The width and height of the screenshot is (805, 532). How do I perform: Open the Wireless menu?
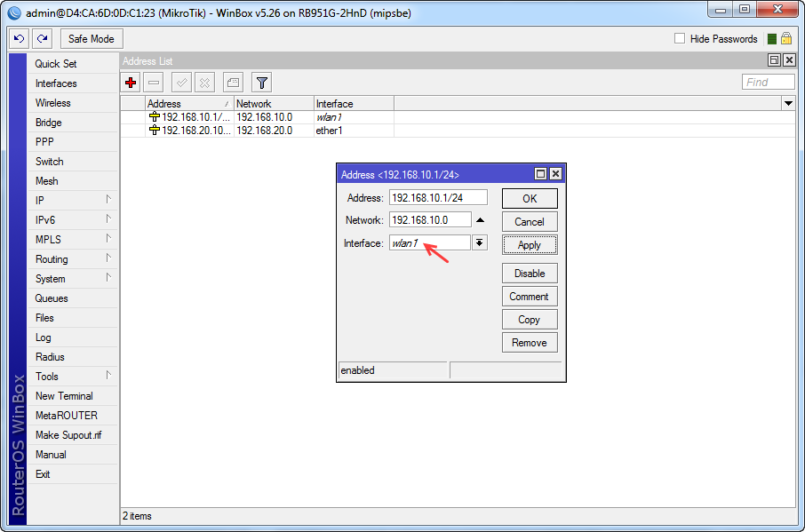[73, 103]
